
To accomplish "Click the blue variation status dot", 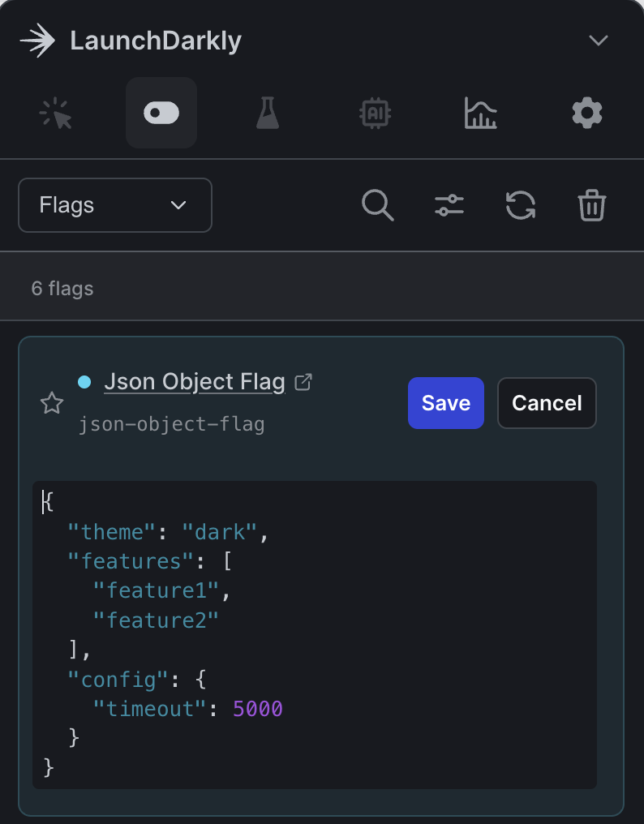I will [84, 382].
